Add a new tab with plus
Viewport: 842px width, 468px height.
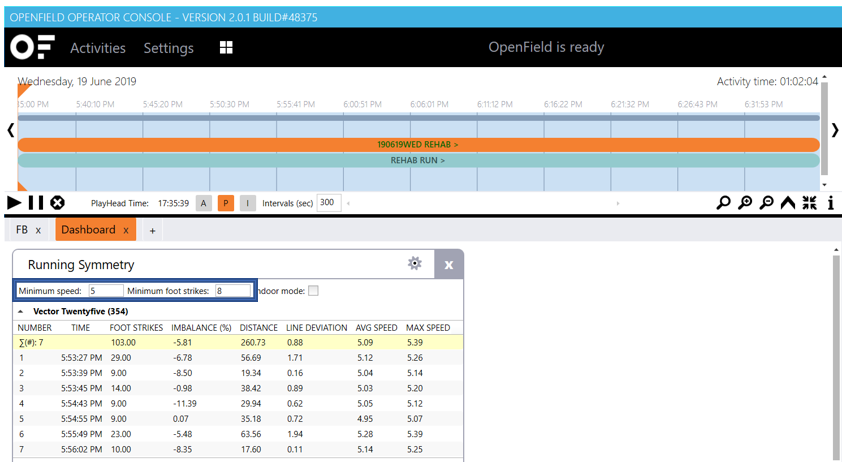[x=153, y=231]
